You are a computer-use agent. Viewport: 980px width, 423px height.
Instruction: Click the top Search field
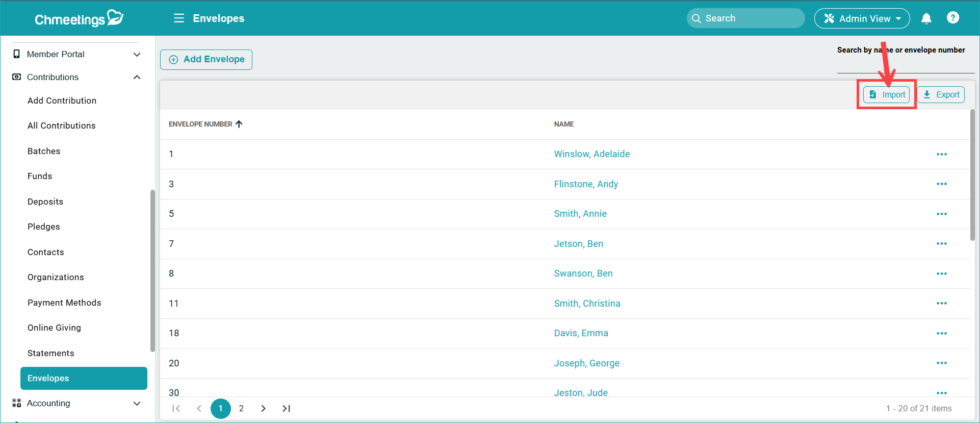pos(745,18)
